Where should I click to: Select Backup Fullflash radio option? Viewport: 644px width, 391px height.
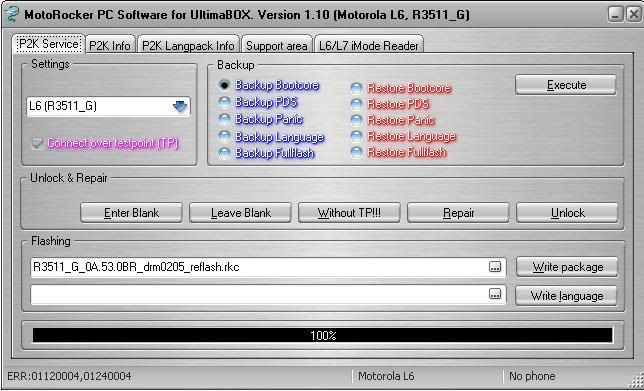click(x=224, y=153)
